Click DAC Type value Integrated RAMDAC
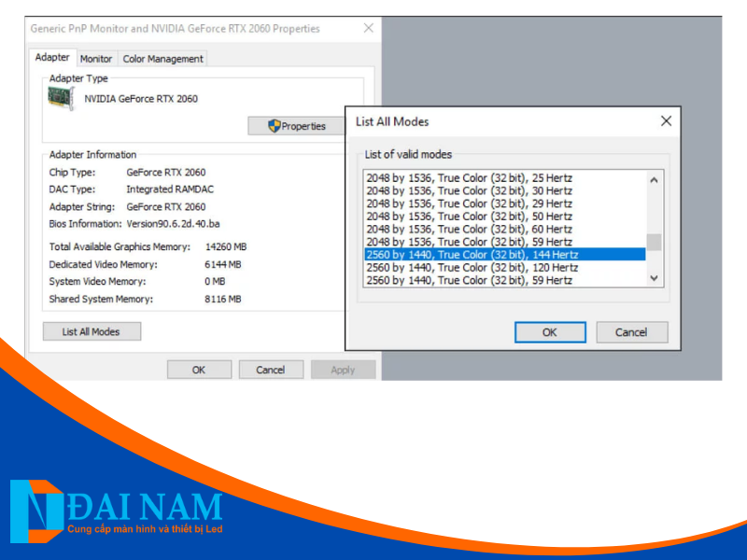This screenshot has height=560, width=747. (170, 189)
